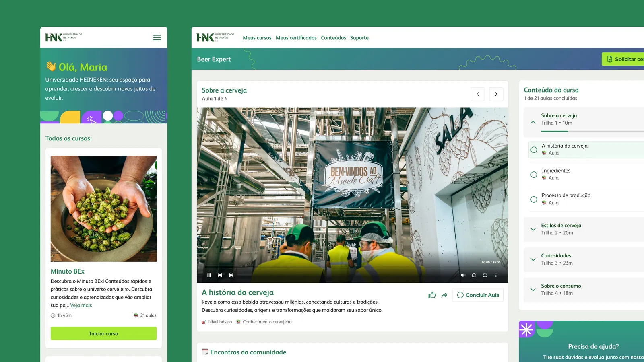
Task: Open the hamburger menu in mobile view
Action: point(157,37)
